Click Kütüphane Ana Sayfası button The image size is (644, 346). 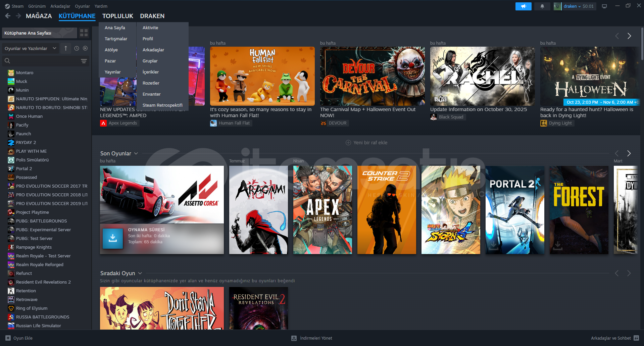(40, 33)
